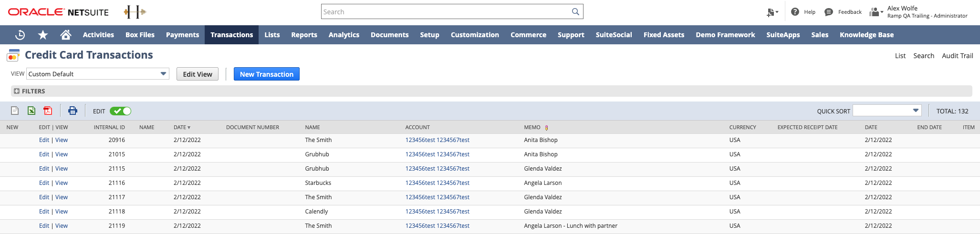Screen dimensions: 980x234
Task: Click Anita Bishop memo in Grubhub row
Action: [x=541, y=154]
